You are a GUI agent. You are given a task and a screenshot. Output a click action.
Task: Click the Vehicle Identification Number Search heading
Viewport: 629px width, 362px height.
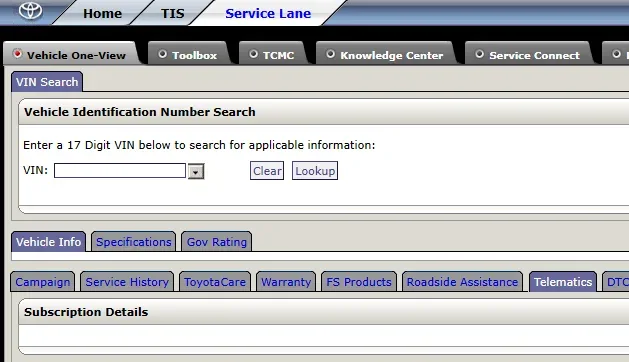tap(140, 112)
